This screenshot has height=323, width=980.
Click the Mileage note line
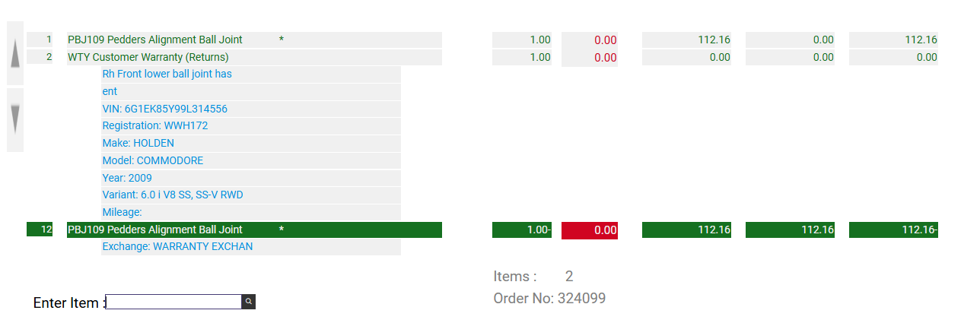click(123, 212)
